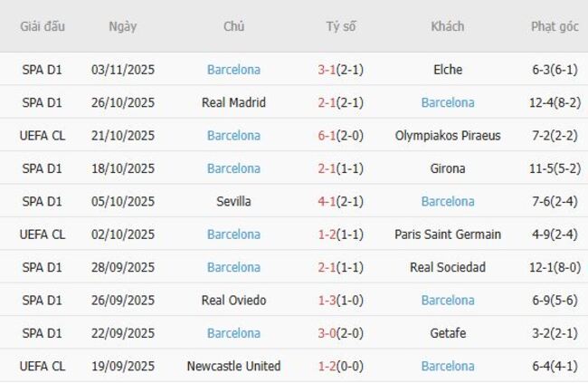Open the 4-1(2-1) Sevilla match score
This screenshot has height=383, width=588.
tap(341, 201)
